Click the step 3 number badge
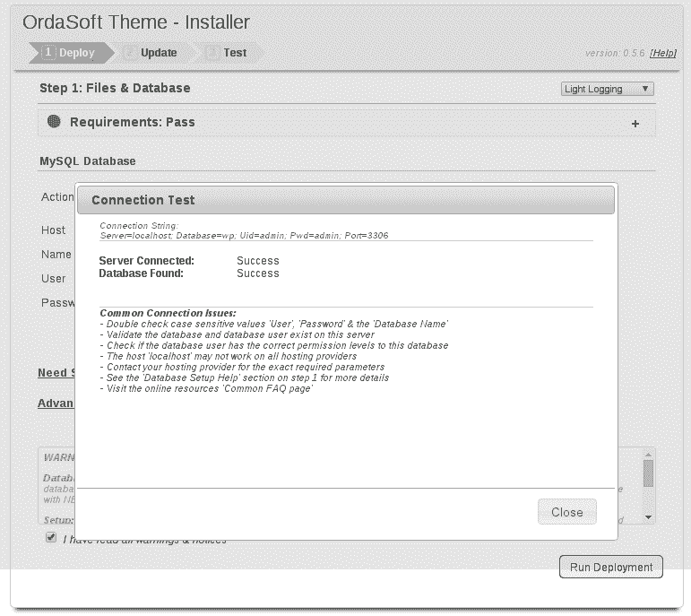Image resolution: width=691 pixels, height=616 pixels. 212,53
